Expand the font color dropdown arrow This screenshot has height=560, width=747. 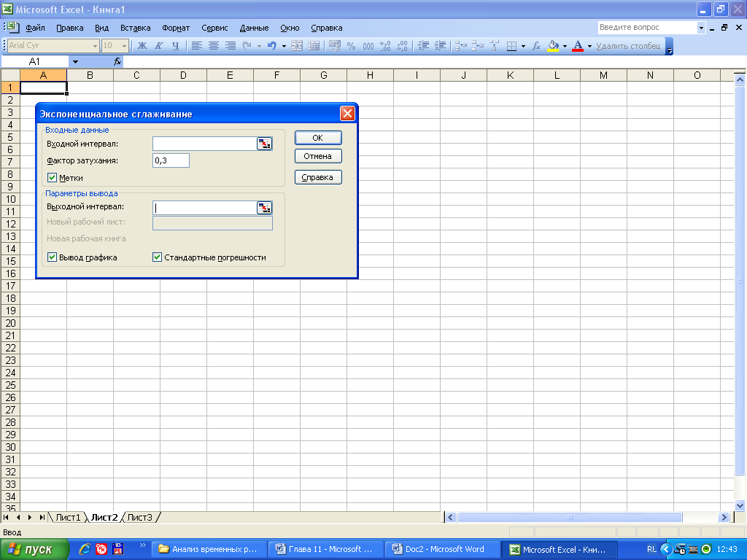589,46
